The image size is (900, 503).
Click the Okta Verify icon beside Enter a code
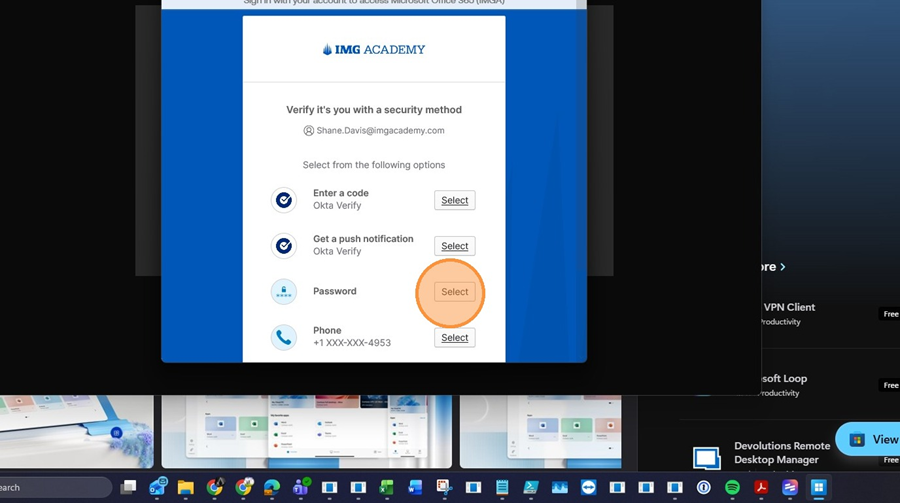click(284, 200)
